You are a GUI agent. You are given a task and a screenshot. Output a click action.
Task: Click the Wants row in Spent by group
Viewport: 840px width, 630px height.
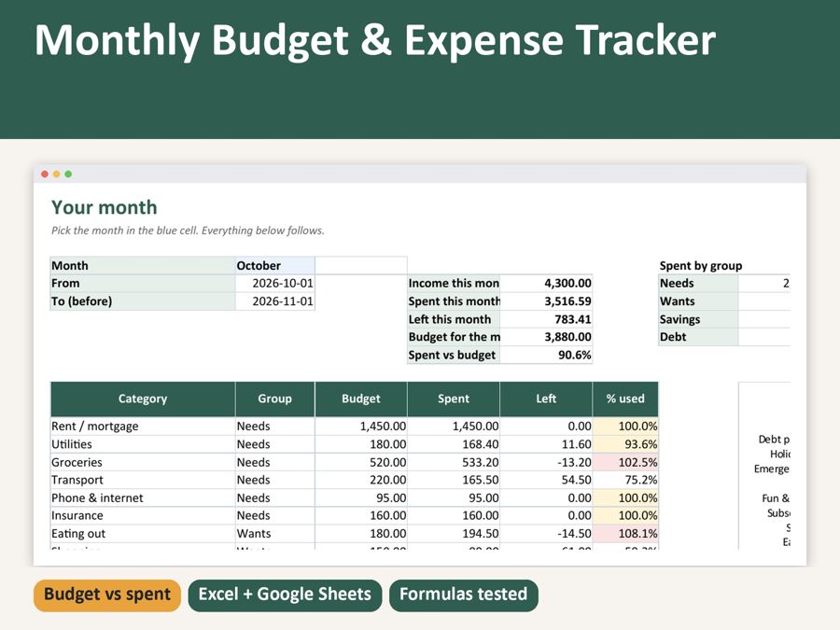click(724, 301)
